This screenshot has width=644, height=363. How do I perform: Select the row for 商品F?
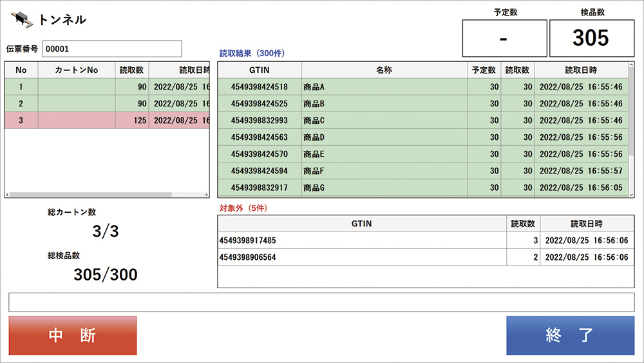tap(423, 171)
